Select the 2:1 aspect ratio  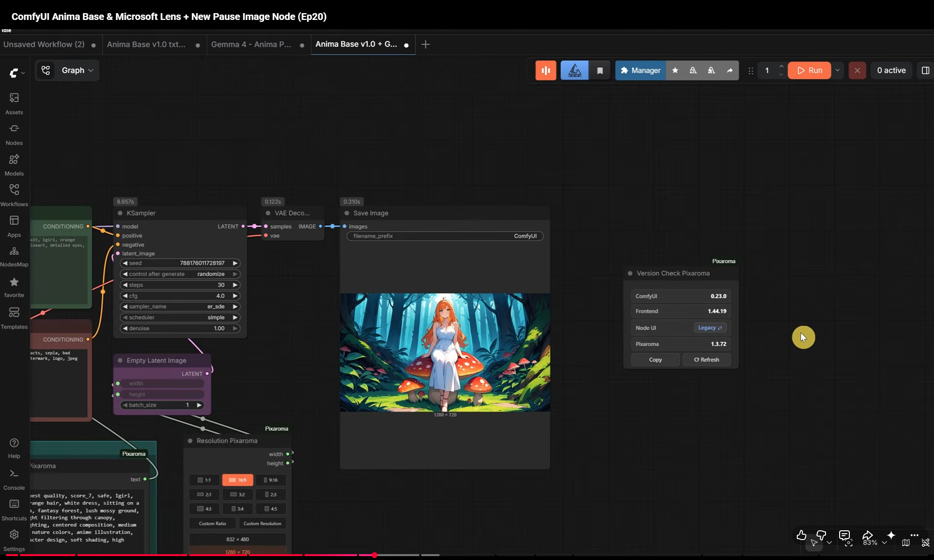click(x=204, y=494)
